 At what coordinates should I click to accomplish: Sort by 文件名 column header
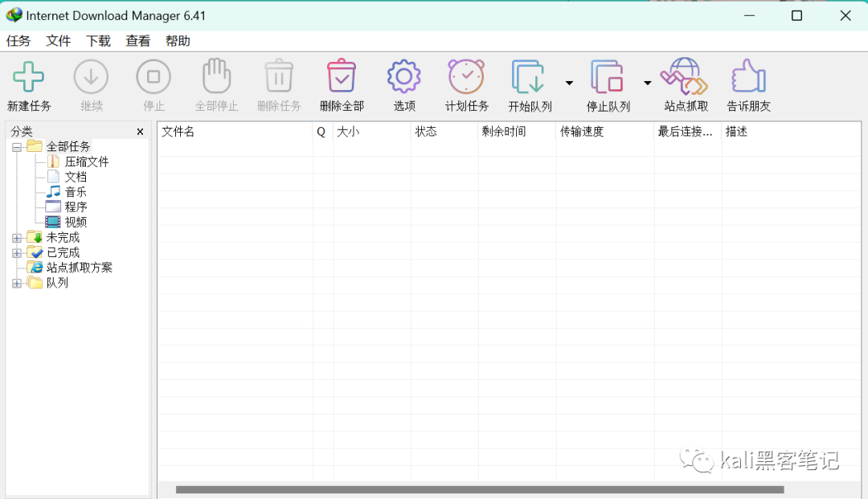[235, 132]
